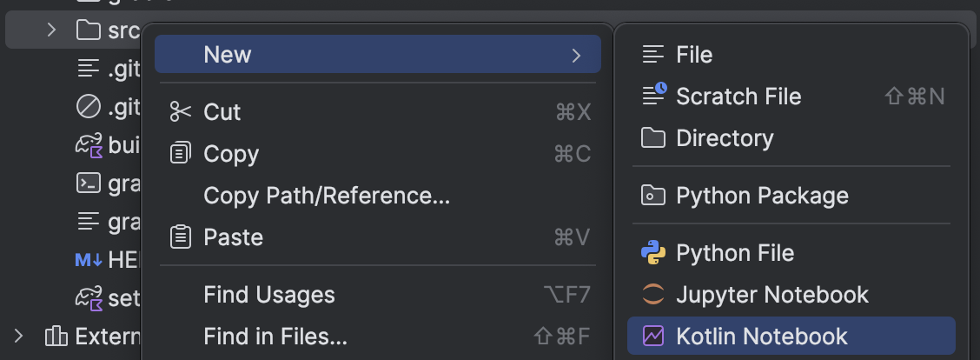Select the Gradle build script file

[x=108, y=144]
